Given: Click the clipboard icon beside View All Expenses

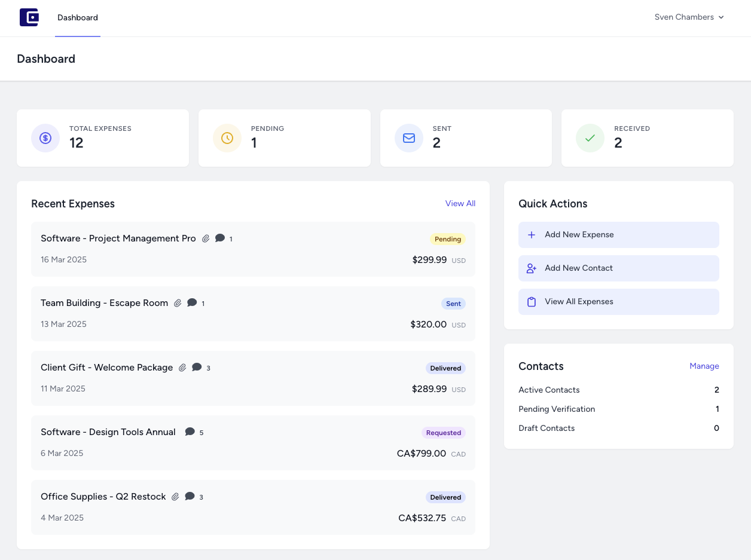Looking at the screenshot, I should [532, 302].
